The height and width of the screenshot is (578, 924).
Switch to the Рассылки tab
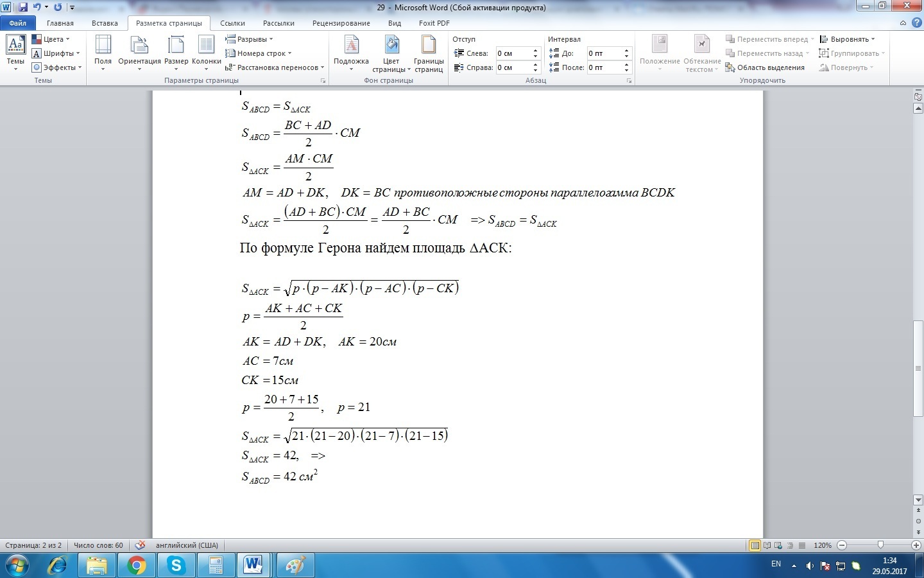(x=278, y=23)
